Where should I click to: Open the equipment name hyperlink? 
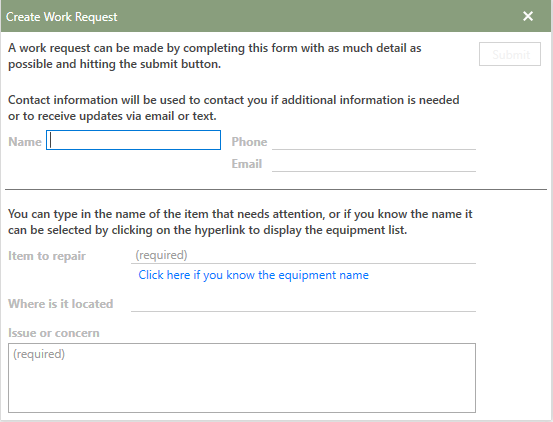click(253, 275)
